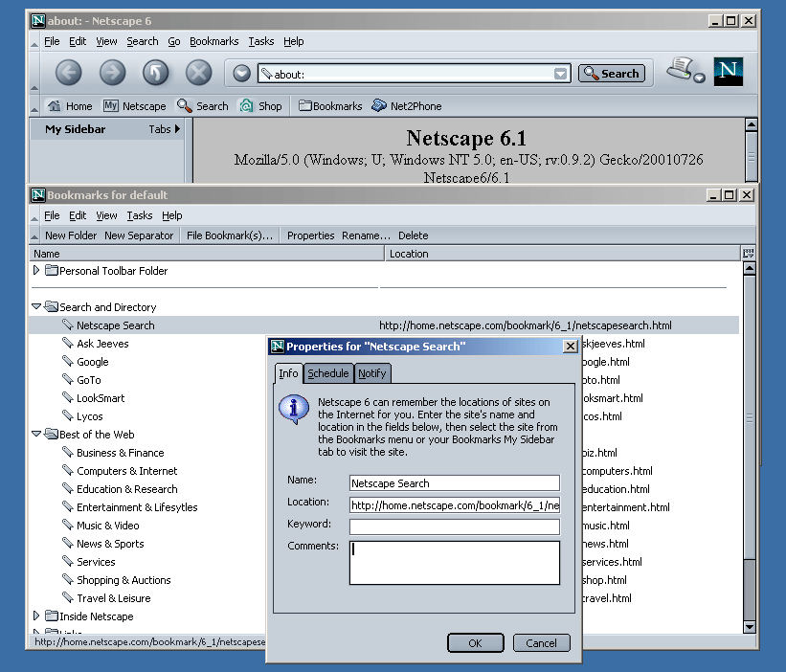The width and height of the screenshot is (786, 672).
Task: Switch to the Schedule tab
Action: pos(328,373)
